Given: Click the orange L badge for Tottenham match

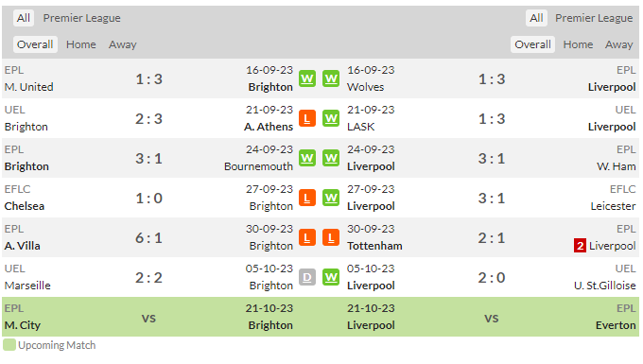Looking at the screenshot, I should pos(331,237).
